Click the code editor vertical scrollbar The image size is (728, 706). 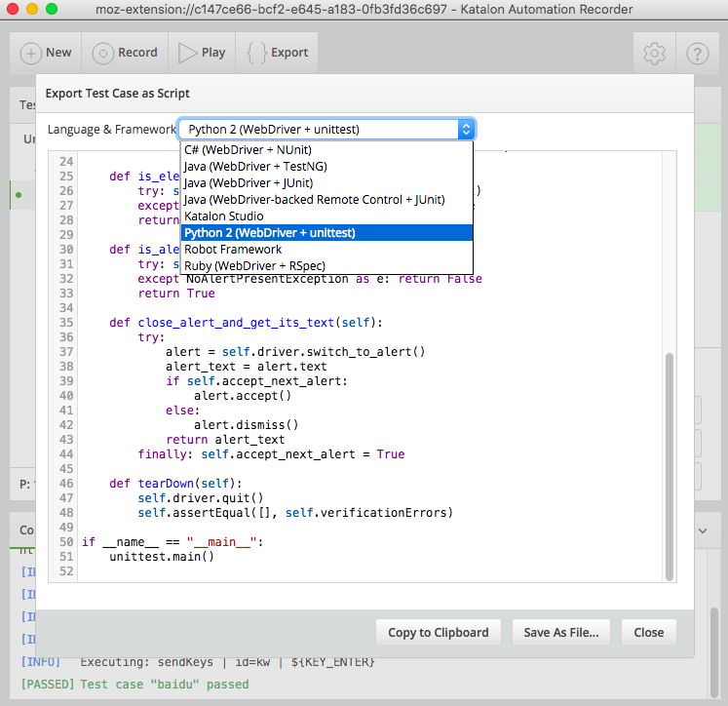[x=669, y=467]
